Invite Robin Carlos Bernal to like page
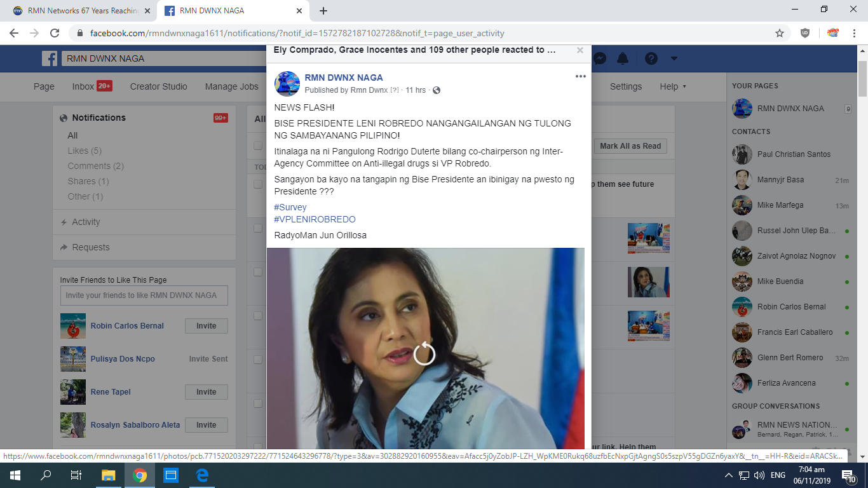868x488 pixels. [x=206, y=326]
